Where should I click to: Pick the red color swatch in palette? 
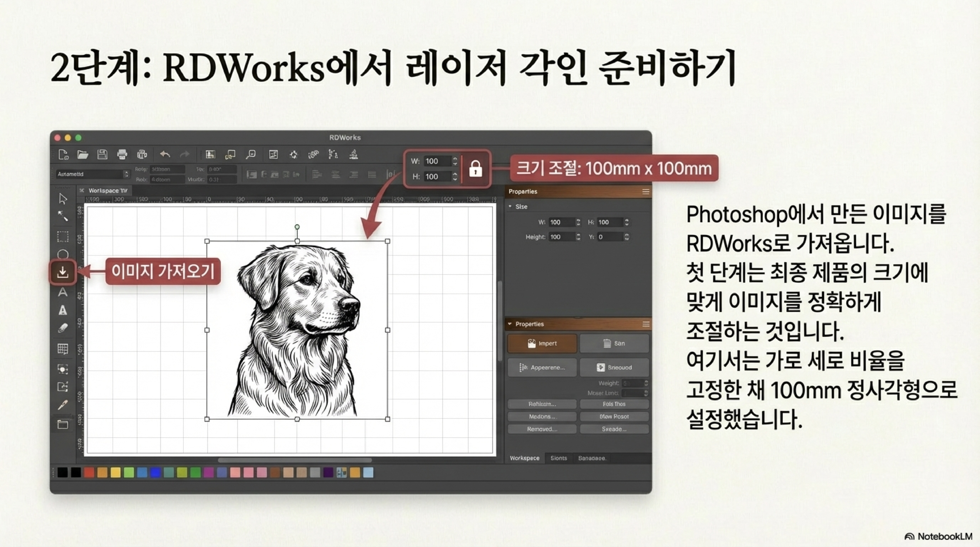(x=89, y=472)
